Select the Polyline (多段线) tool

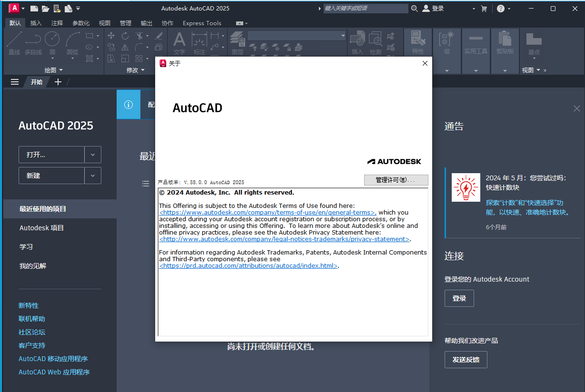point(33,43)
